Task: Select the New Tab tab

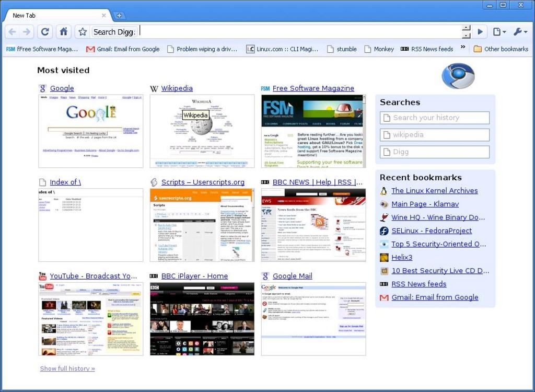Action: (x=56, y=15)
